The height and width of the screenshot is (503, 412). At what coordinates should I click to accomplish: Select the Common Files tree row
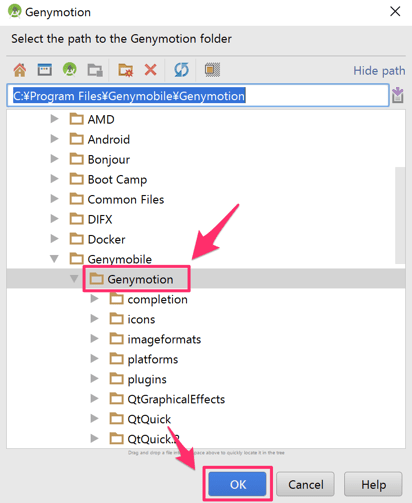tap(206, 199)
